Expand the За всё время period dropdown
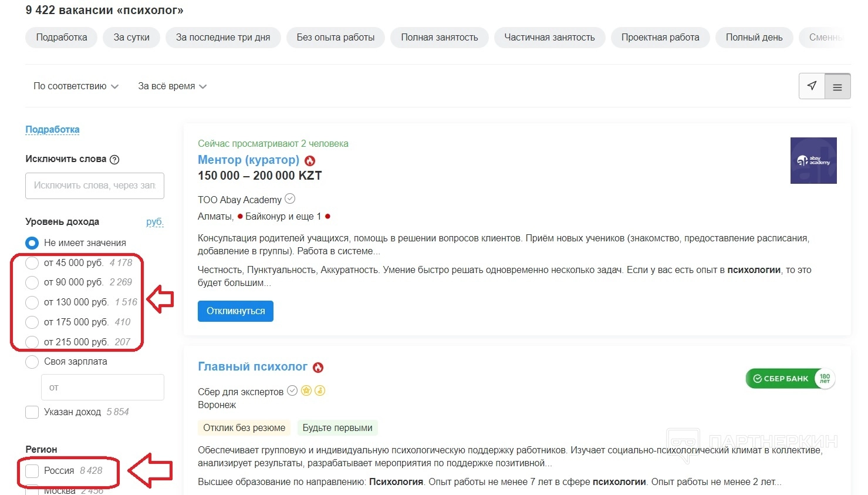 172,86
